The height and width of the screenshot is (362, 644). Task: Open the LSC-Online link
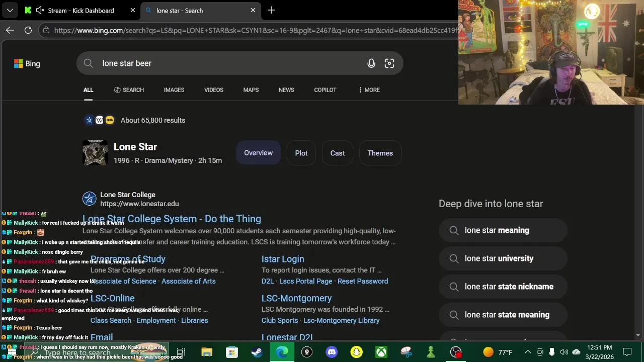[x=113, y=298]
